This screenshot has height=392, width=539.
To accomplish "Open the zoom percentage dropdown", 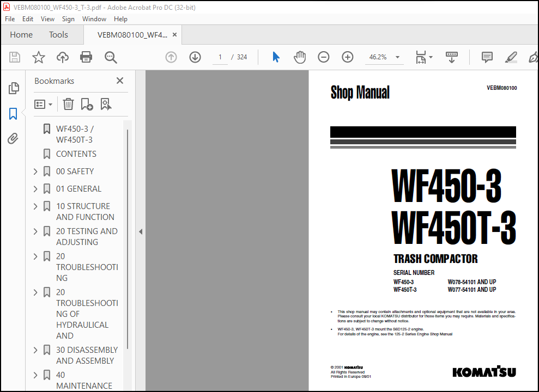I will tap(397, 57).
